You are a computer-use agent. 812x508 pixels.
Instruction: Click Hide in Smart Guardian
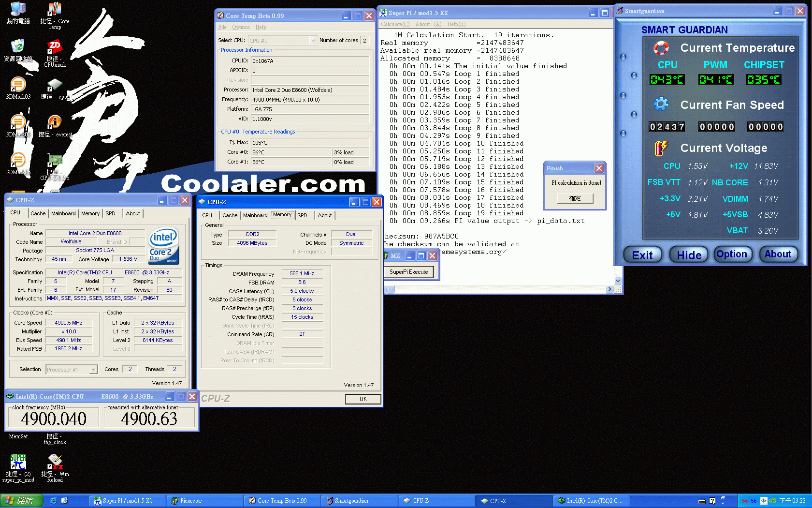(x=689, y=254)
